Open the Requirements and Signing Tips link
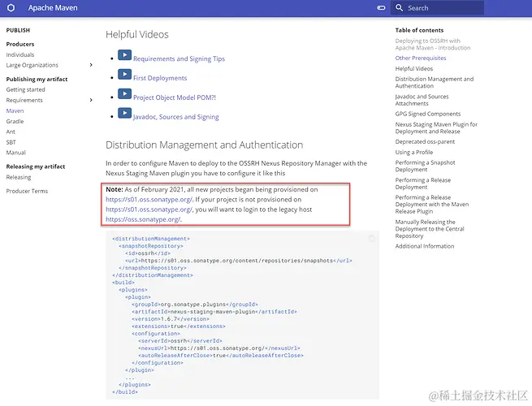 pos(179,58)
